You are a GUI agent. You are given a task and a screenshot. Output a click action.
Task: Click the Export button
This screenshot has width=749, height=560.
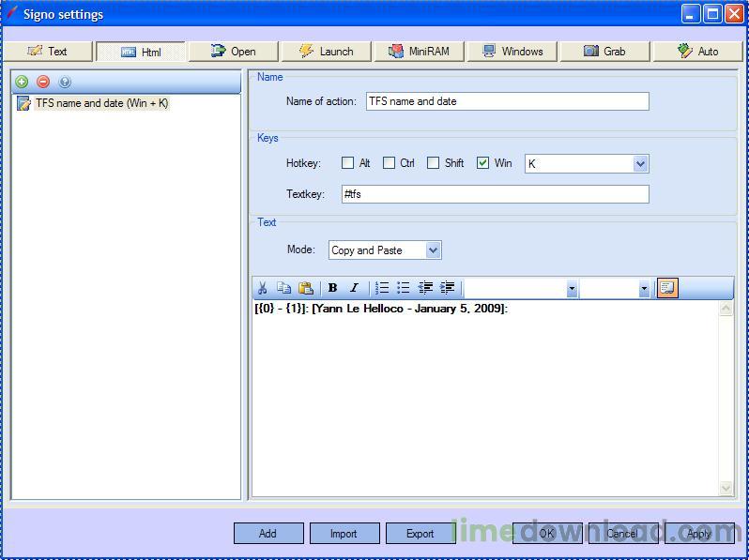(420, 533)
